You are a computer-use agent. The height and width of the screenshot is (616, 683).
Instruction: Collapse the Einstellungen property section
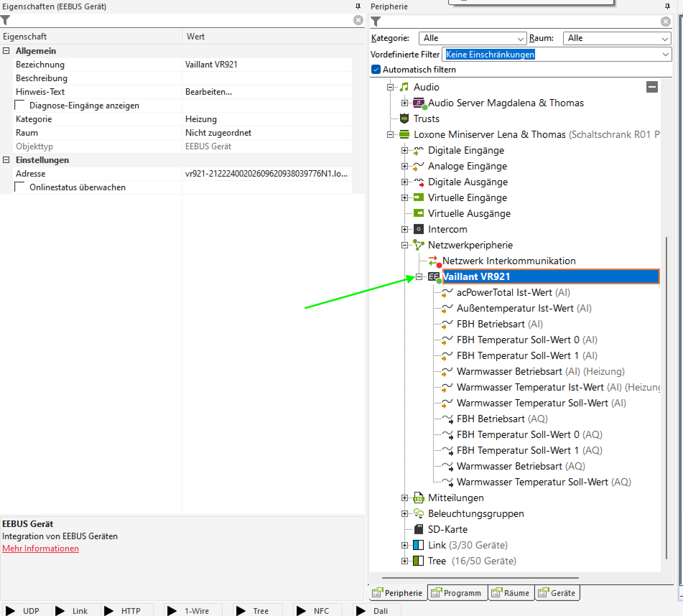tap(6, 160)
